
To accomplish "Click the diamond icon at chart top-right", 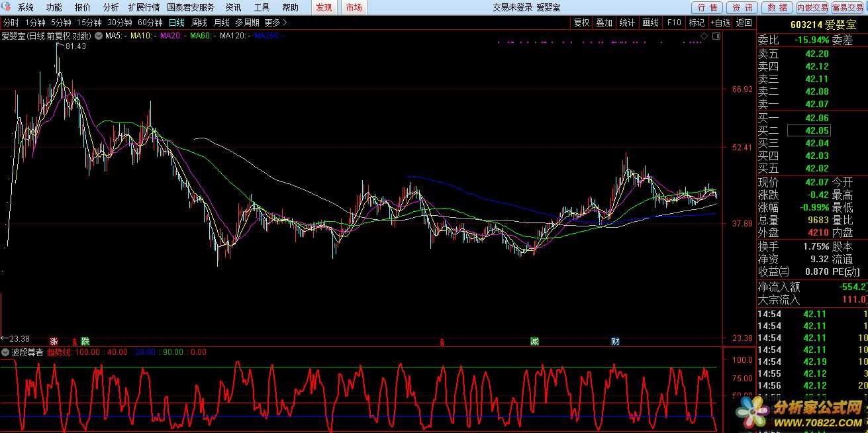I will click(704, 35).
